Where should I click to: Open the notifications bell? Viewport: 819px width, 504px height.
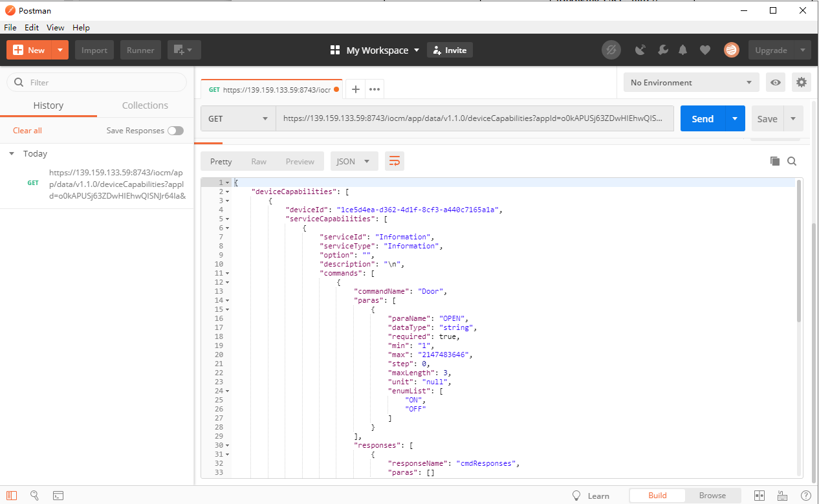pos(683,50)
